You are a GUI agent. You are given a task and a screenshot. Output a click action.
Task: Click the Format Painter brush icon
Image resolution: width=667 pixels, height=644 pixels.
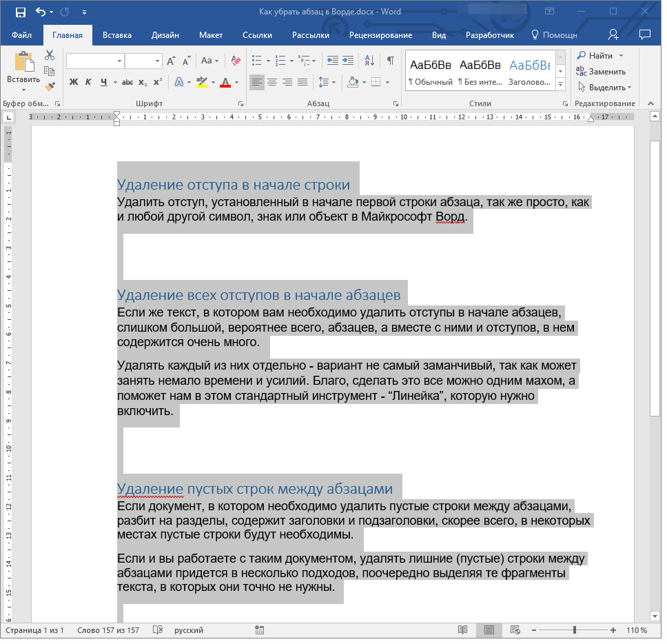click(49, 87)
